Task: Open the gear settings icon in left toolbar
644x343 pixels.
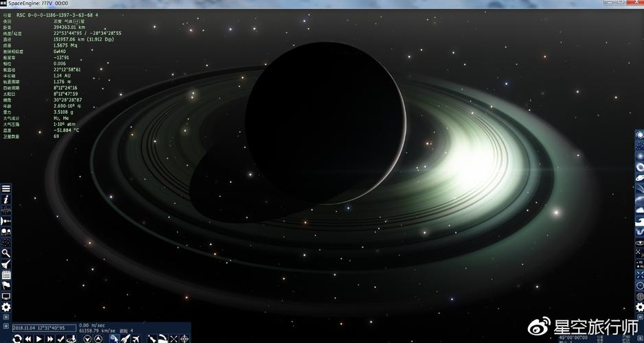Action: [6, 307]
